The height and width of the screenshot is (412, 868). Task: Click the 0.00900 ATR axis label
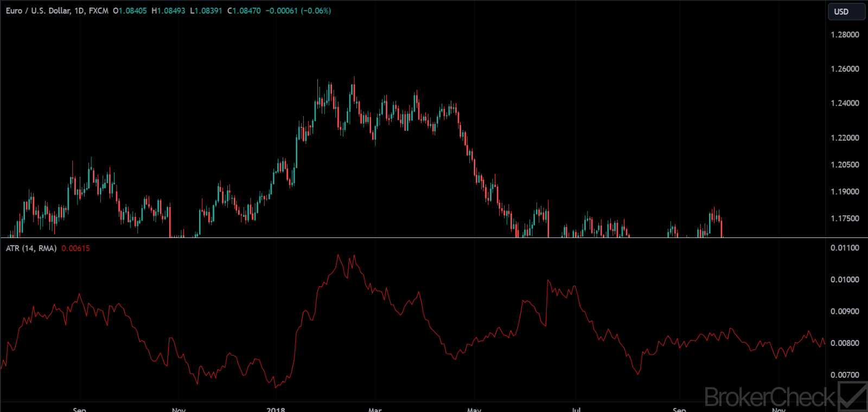845,312
